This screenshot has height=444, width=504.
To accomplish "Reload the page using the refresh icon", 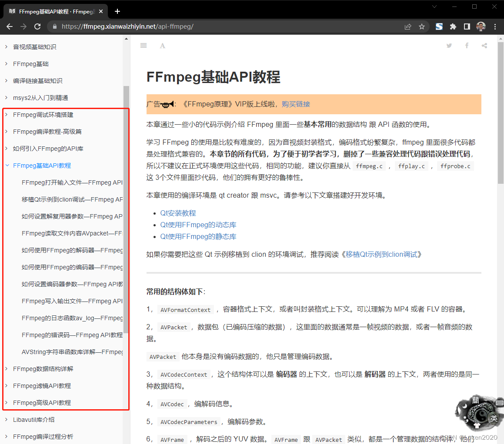I will click(37, 26).
